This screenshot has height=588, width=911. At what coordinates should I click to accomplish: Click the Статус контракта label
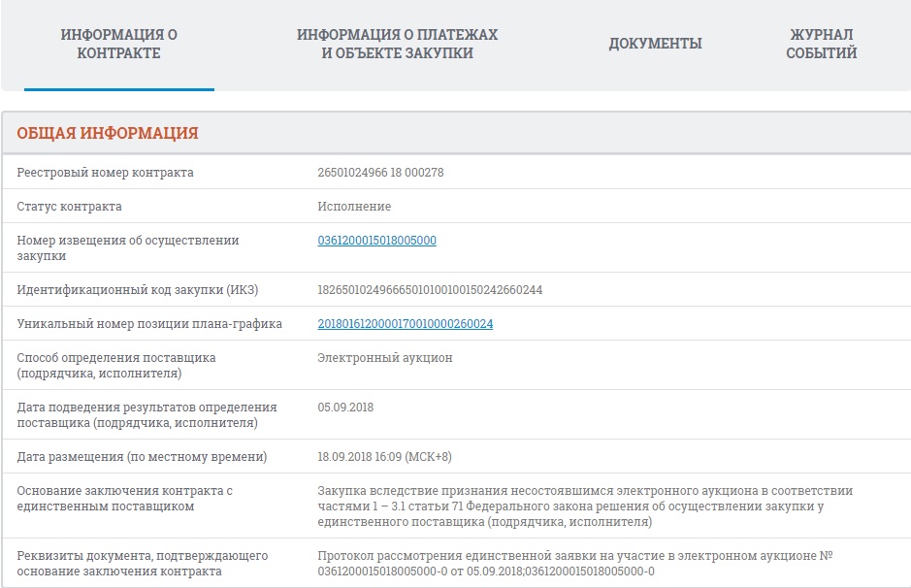click(70, 207)
